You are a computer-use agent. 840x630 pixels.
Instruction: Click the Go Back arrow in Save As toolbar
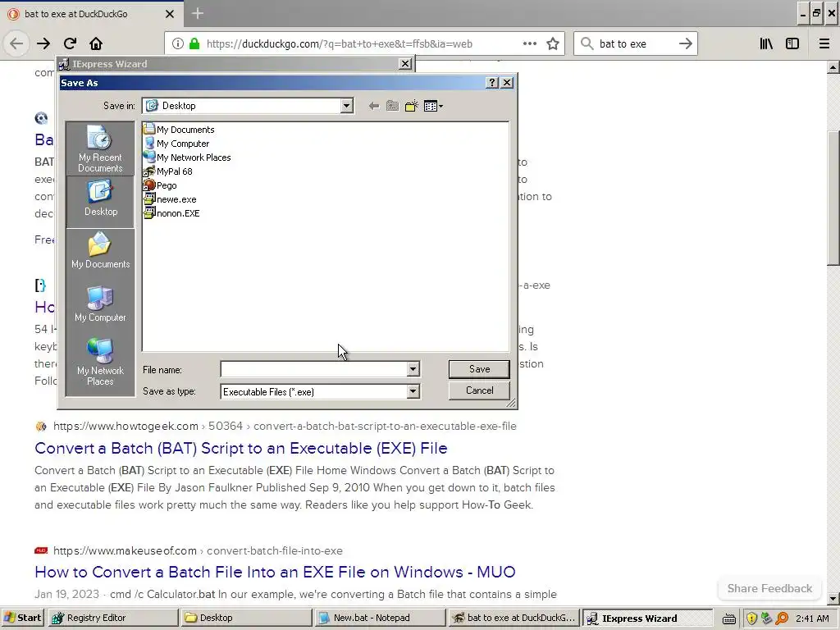[374, 106]
